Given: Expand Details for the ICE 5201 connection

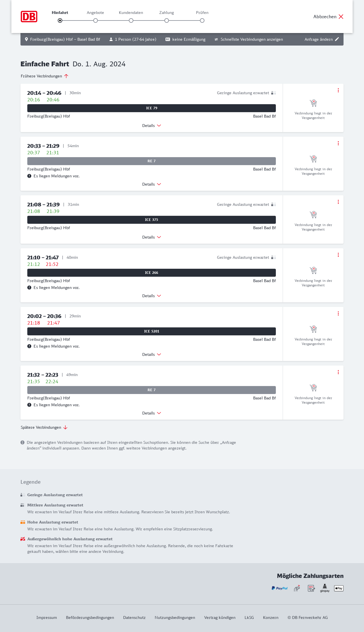Looking at the screenshot, I should 152,354.
